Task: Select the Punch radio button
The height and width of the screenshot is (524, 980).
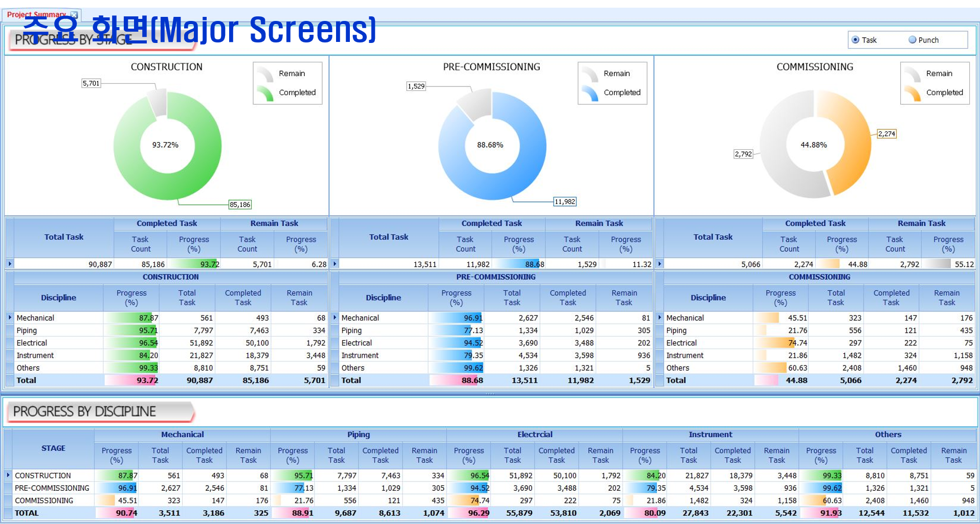Action: tap(912, 40)
